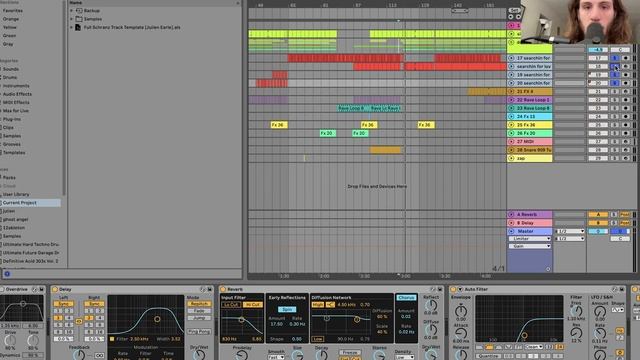640x360 pixels.
Task: Open Max for Live browser category
Action: point(16,111)
